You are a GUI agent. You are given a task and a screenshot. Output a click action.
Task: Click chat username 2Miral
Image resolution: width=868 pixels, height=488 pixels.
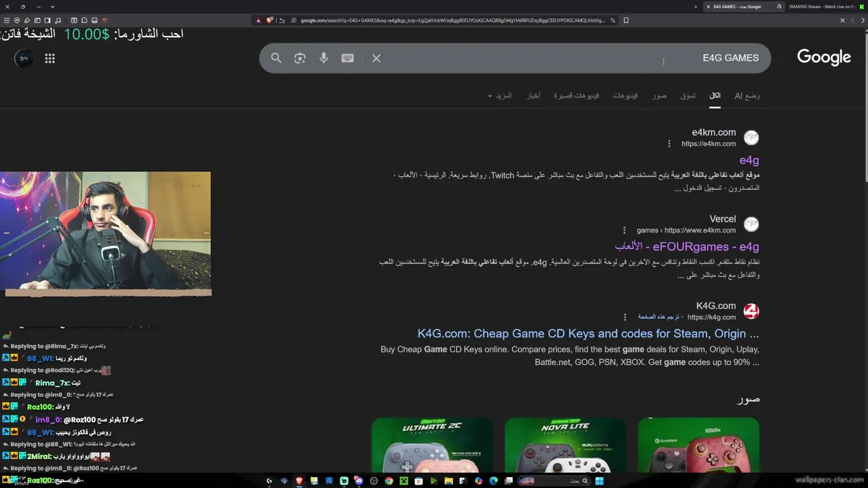pos(38,456)
